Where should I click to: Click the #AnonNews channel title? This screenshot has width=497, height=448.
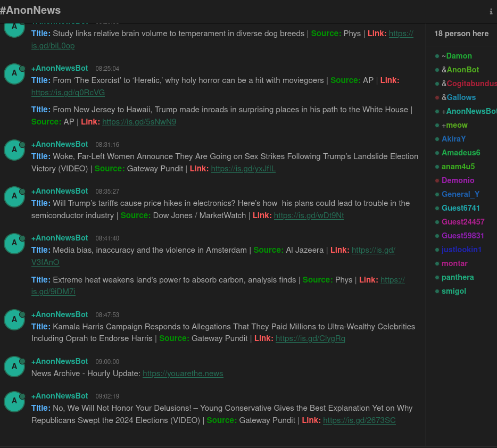point(30,10)
